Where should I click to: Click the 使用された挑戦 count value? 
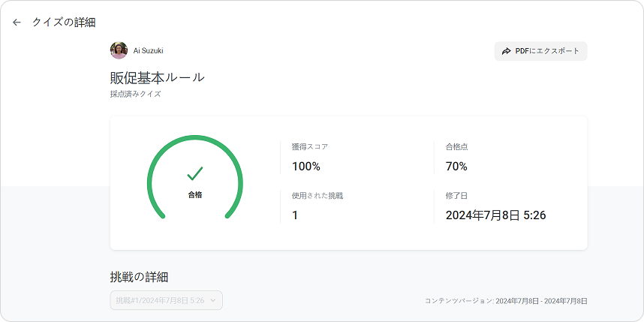pos(295,215)
